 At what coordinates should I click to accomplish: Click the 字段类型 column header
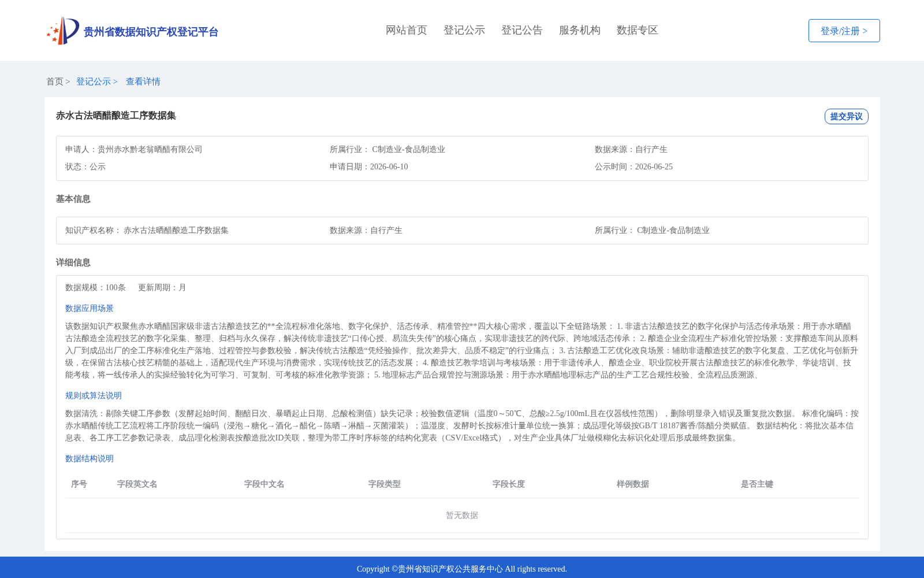(385, 484)
